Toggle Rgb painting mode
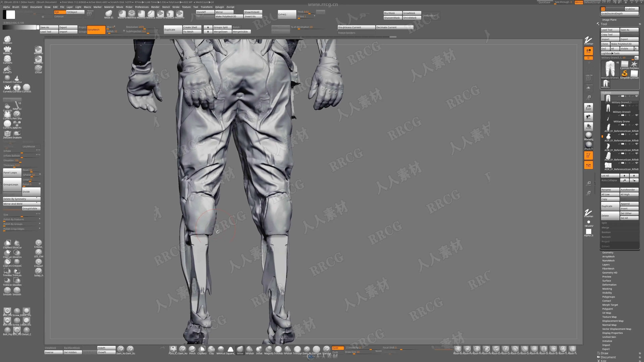The image size is (644, 362). (x=60, y=12)
